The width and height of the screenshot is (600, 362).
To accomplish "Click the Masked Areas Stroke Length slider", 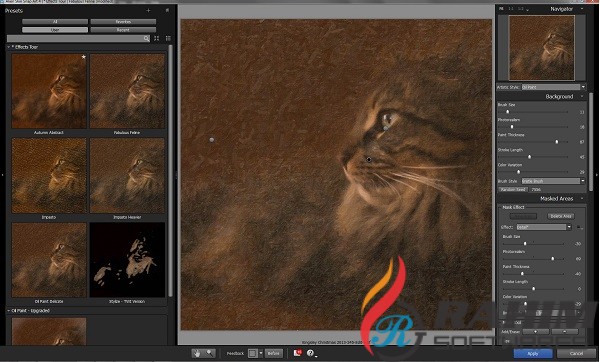I will click(533, 289).
